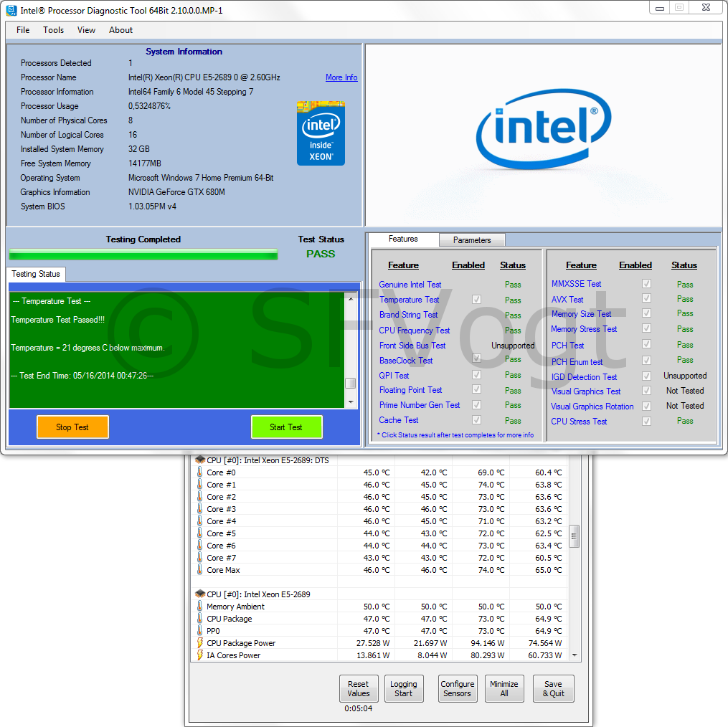This screenshot has height=727, width=728.
Task: Click Minimize All button in sensor window
Action: point(504,688)
